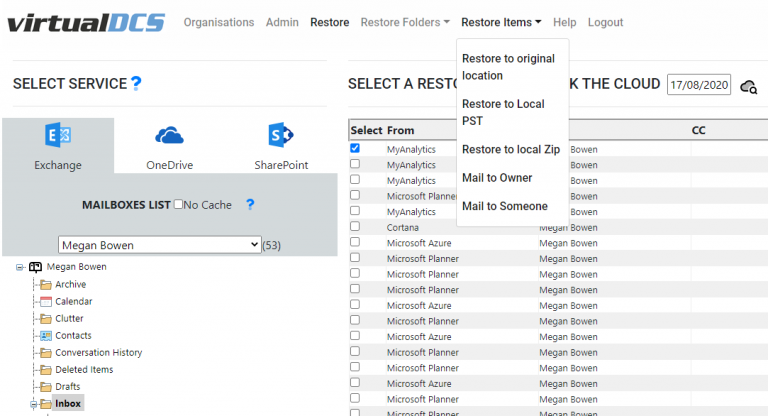Viewport: 768px width, 416px height.
Task: Select the Calendar folder in tree
Action: pyautogui.click(x=73, y=302)
